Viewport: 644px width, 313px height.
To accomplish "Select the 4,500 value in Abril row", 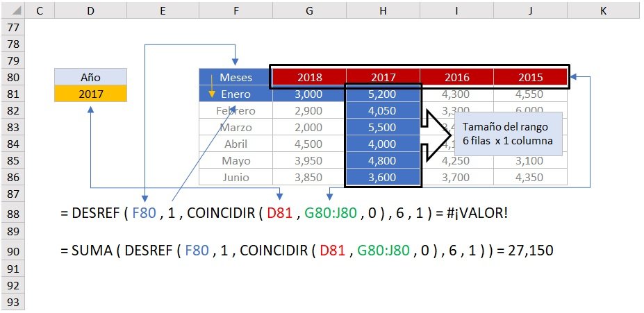I will coord(309,144).
